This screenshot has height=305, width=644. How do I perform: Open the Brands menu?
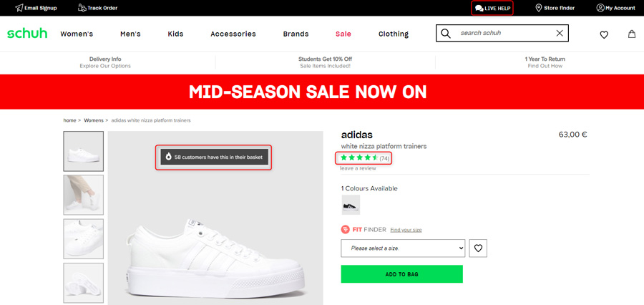pyautogui.click(x=296, y=34)
